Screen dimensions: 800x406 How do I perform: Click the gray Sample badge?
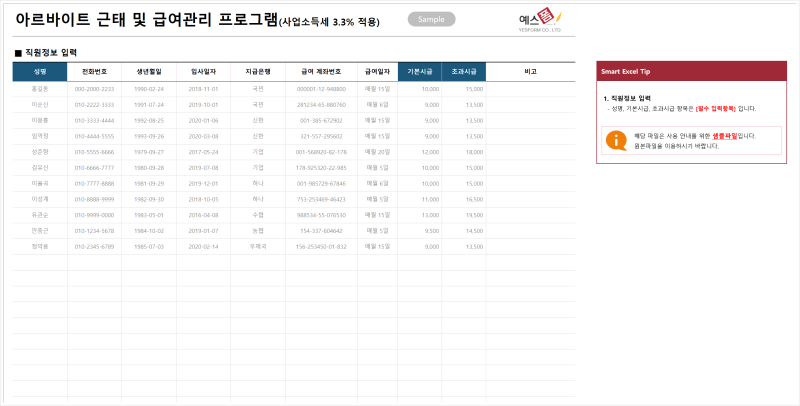coord(431,19)
